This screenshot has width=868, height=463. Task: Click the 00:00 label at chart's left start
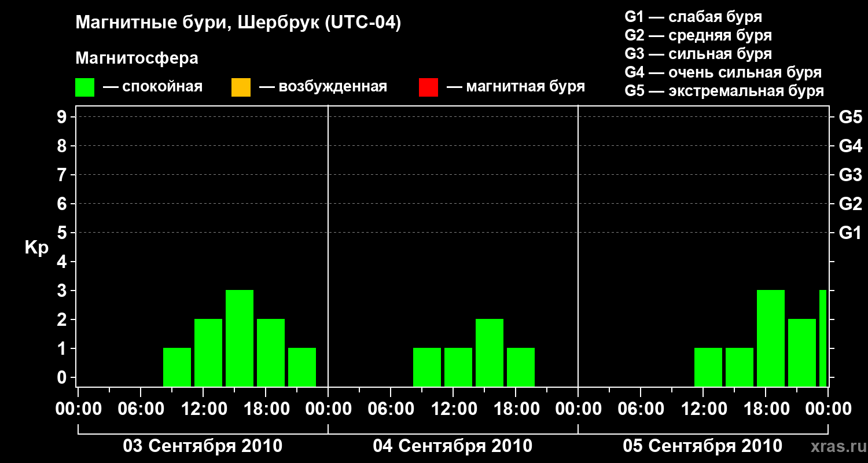(79, 409)
